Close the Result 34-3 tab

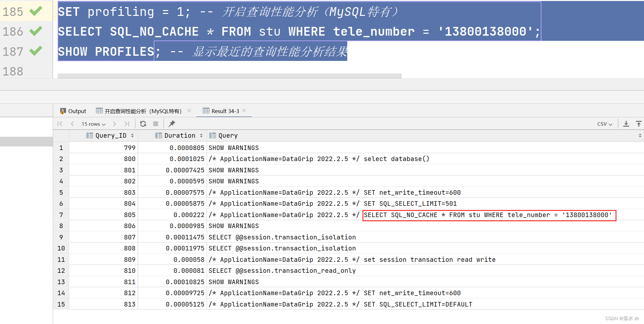244,111
